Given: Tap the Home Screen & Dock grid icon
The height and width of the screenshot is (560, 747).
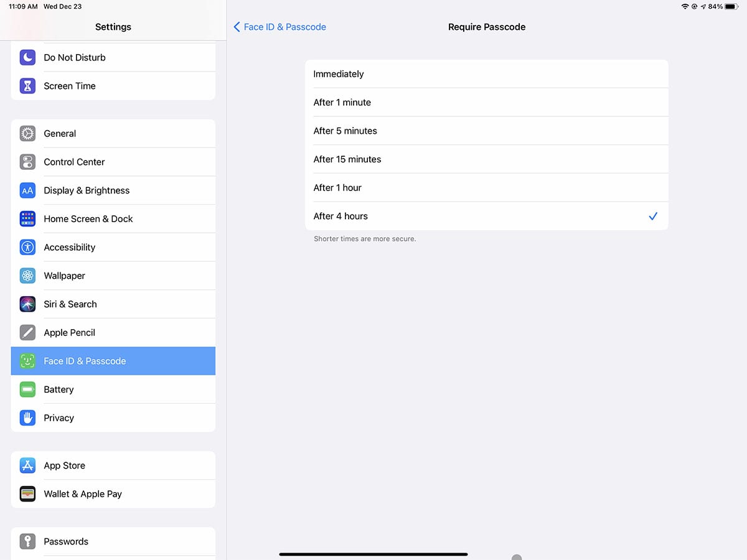Looking at the screenshot, I should click(27, 219).
